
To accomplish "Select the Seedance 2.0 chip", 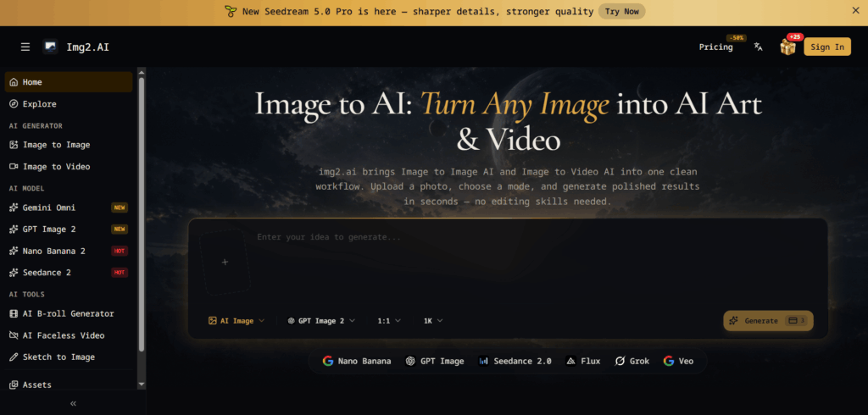I will 515,361.
